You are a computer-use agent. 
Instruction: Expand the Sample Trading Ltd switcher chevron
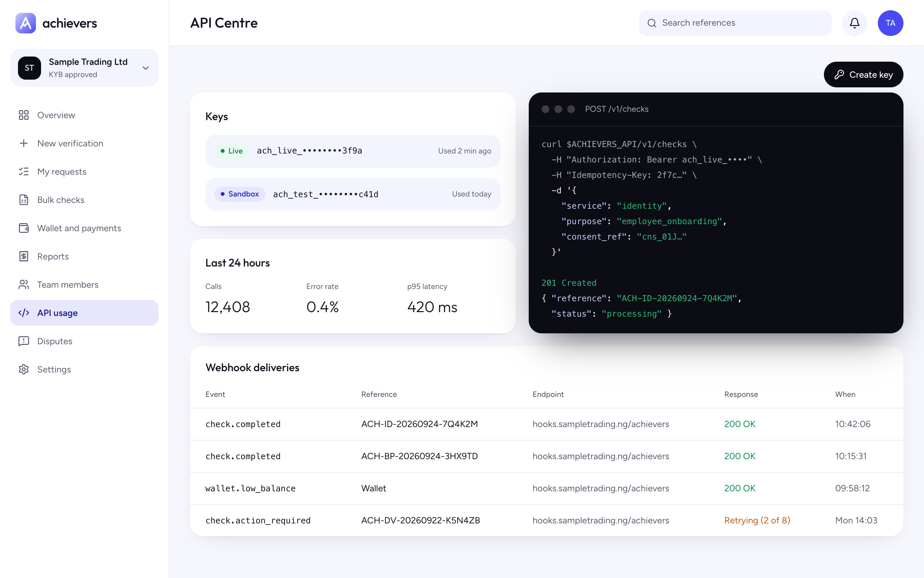point(145,68)
